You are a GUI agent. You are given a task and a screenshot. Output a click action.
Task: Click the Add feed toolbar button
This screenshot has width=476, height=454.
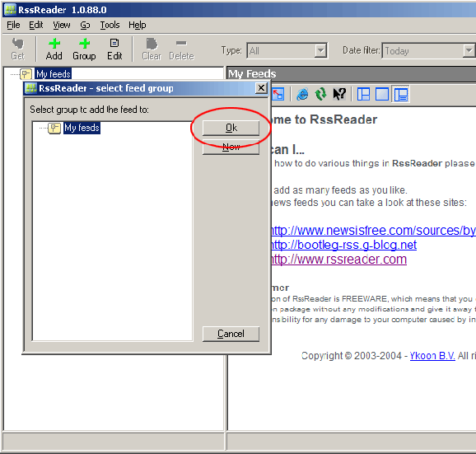(x=54, y=49)
